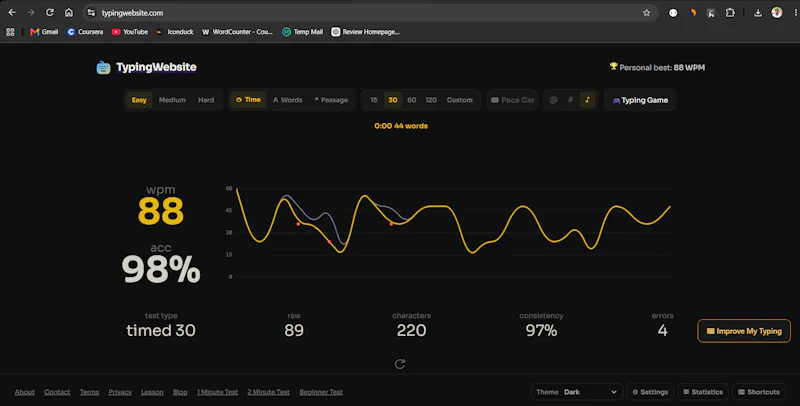Open the Temp Mail bookmark
Screen dimensions: 800x406
[303, 32]
